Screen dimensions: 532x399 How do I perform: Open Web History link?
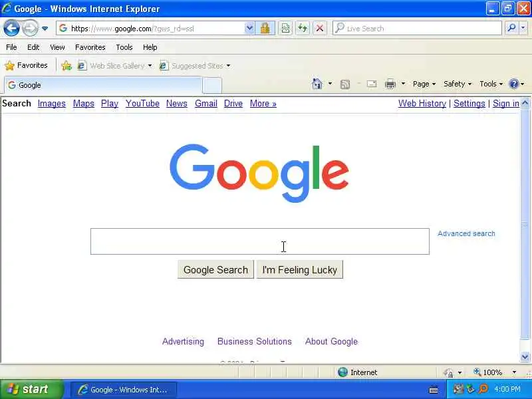[422, 104]
